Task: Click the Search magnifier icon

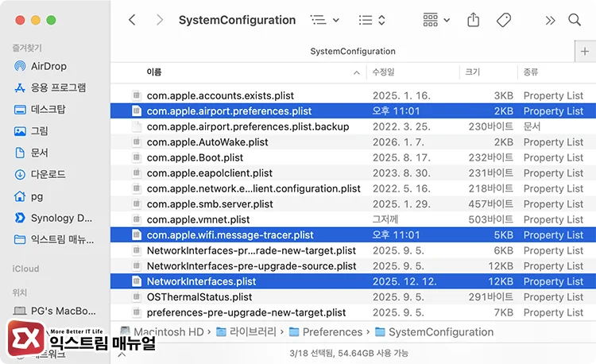Action: coord(575,20)
